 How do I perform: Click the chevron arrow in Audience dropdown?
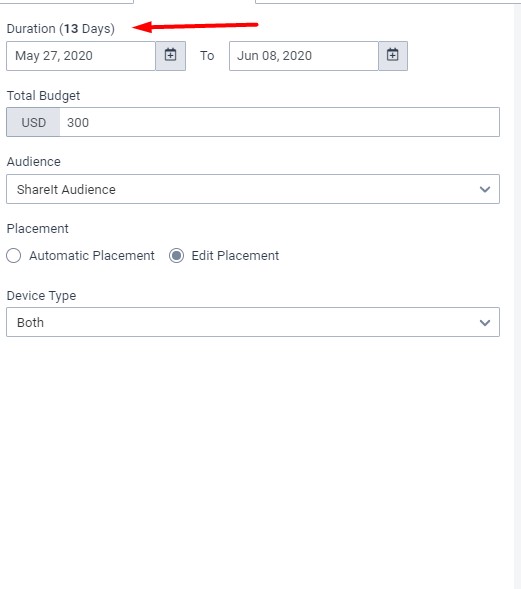(485, 189)
